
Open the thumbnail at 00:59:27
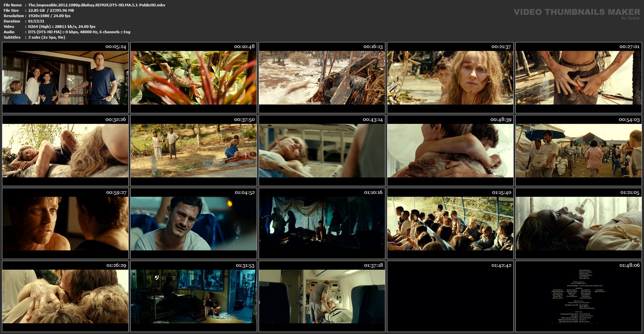(65, 223)
